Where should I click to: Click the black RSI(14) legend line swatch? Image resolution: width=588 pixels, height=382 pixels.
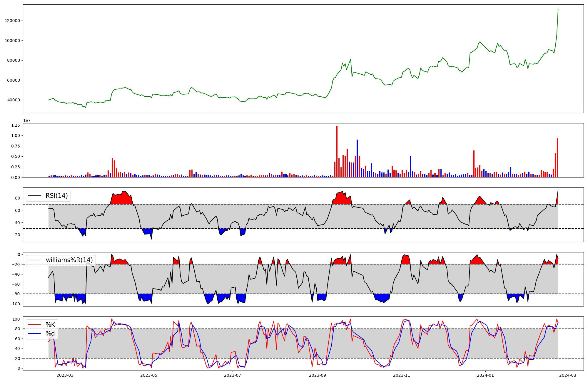click(x=34, y=196)
